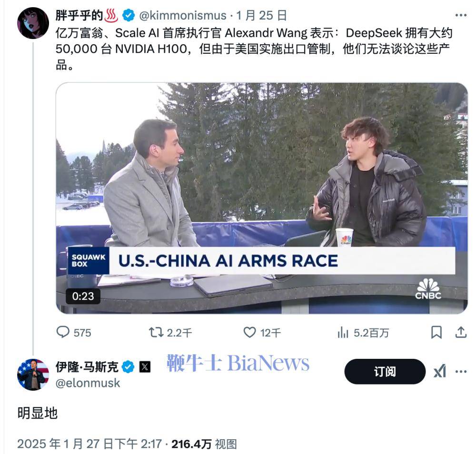The image size is (476, 454).
Task: Click kimmonismus anime profile avatar
Action: (33, 23)
